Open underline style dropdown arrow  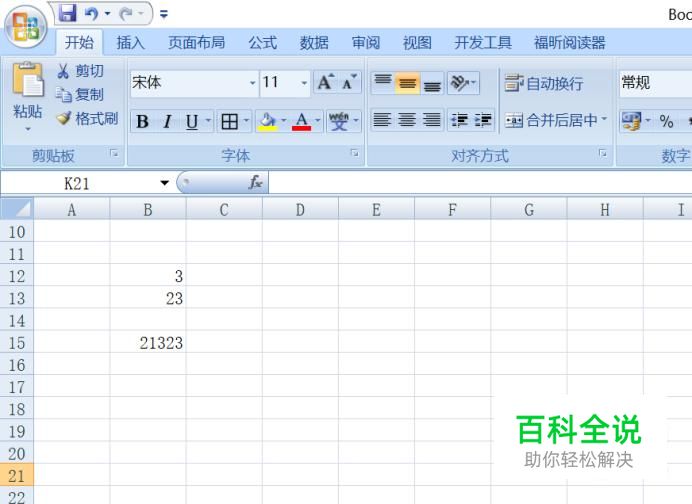point(208,120)
